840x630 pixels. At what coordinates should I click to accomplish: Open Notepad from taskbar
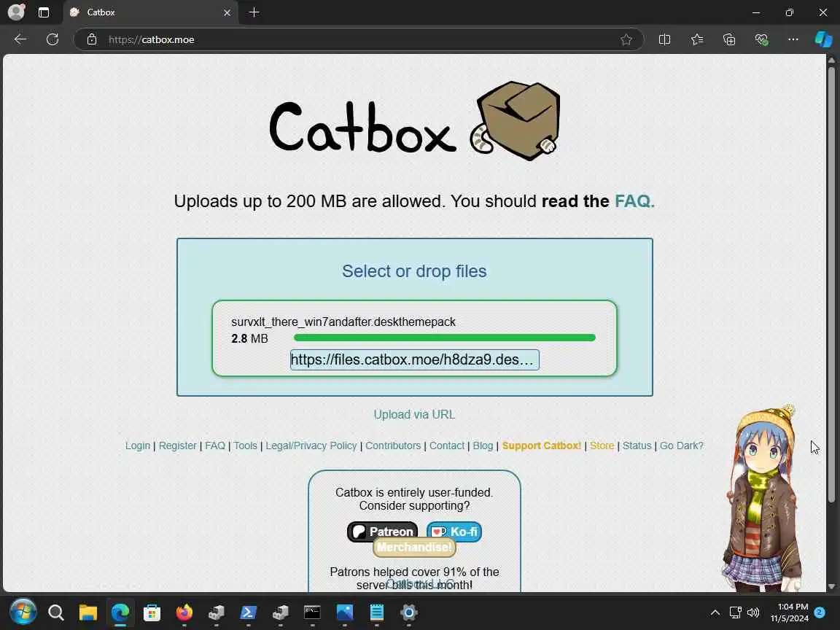(376, 612)
